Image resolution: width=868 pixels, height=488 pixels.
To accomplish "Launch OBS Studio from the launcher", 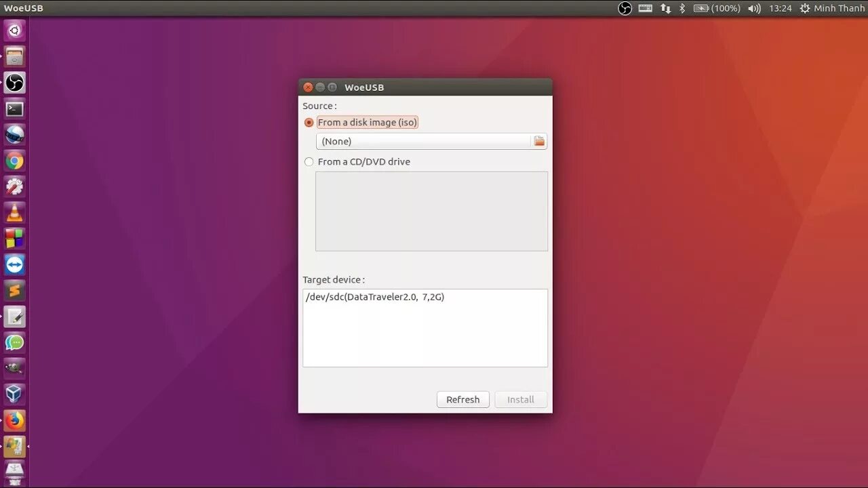I will [14, 83].
